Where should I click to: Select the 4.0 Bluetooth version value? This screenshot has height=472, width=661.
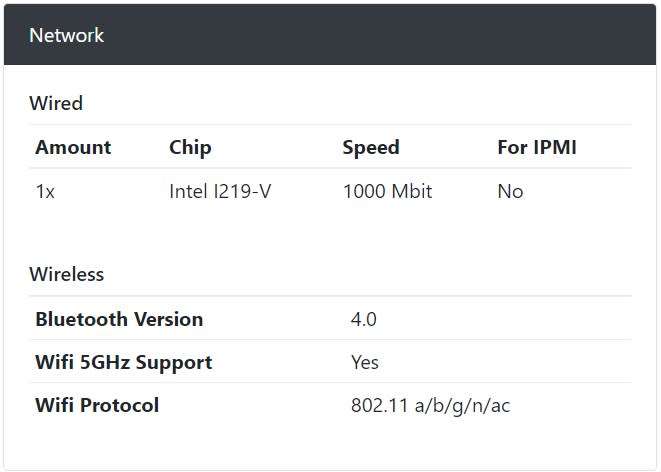(x=363, y=319)
